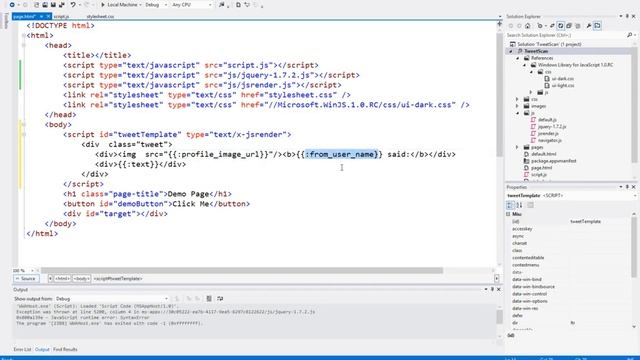Click the New Project icon in the toolbar
The image size is (640, 360).
(36, 5)
